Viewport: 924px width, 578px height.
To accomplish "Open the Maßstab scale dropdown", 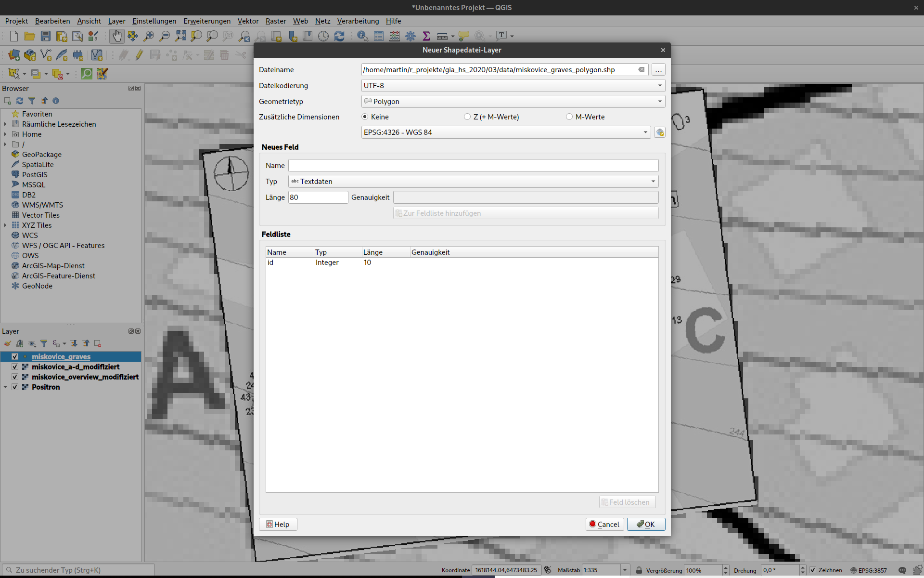I will (625, 570).
